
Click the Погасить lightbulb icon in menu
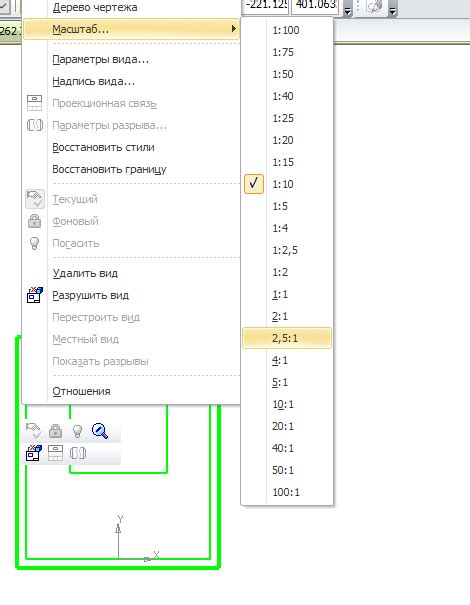tap(34, 243)
